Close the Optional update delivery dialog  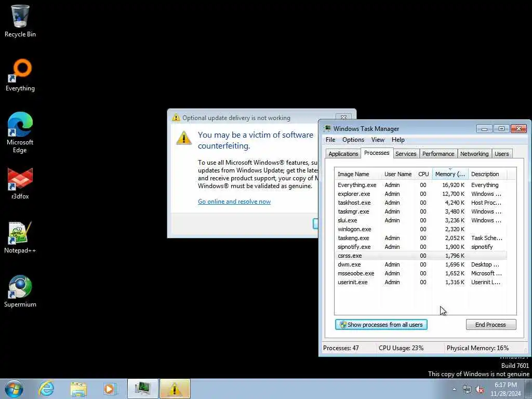pyautogui.click(x=343, y=117)
